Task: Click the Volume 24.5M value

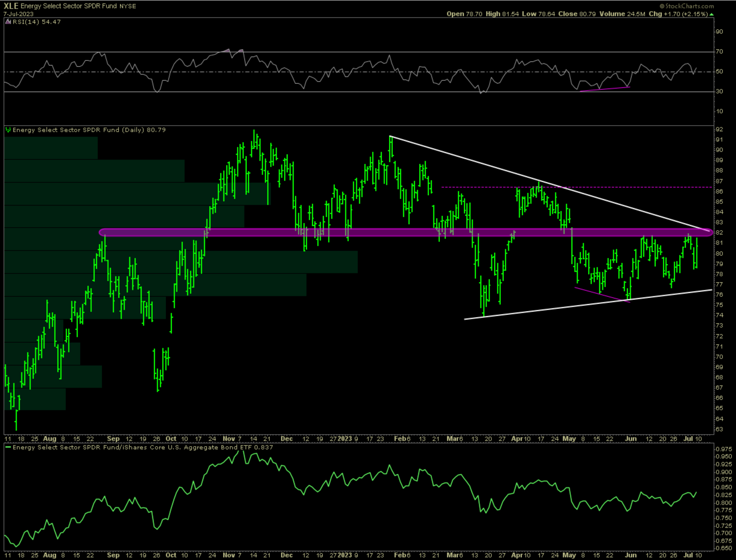Action: click(622, 14)
